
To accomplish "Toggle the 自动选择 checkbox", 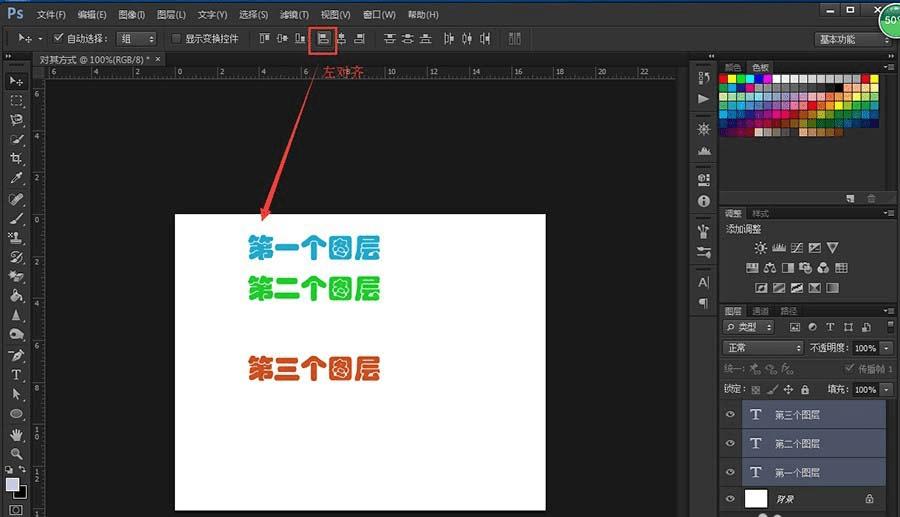I will [58, 39].
